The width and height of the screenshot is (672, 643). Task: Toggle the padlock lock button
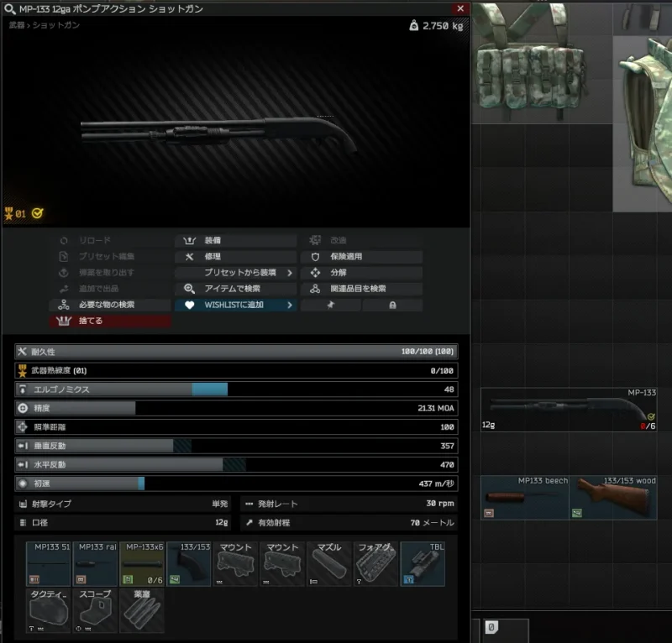coord(392,306)
